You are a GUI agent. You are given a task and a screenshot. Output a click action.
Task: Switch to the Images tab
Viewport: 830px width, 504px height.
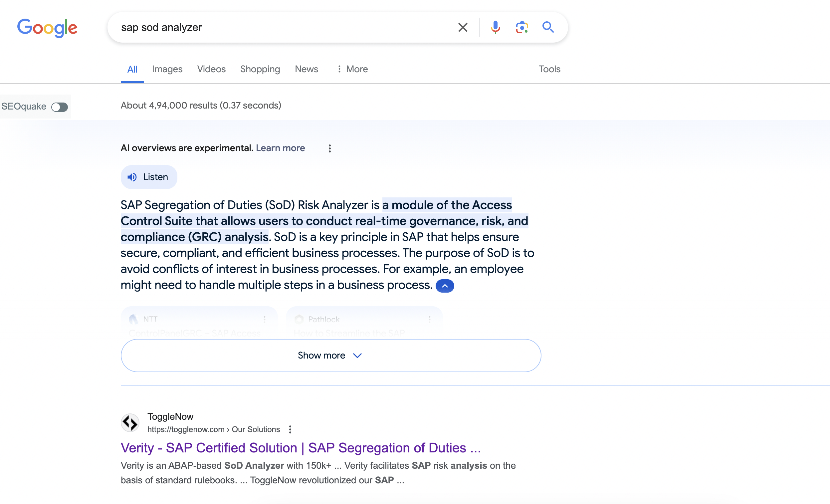pyautogui.click(x=167, y=69)
